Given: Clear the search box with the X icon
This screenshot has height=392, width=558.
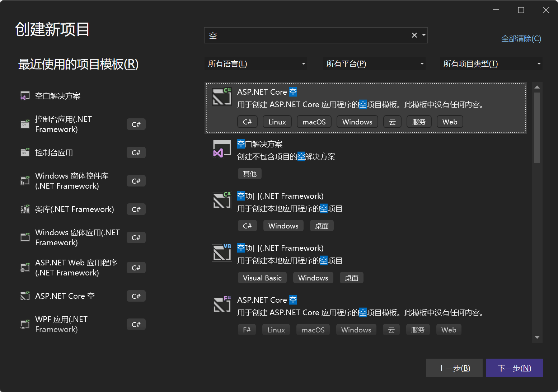Looking at the screenshot, I should (x=414, y=35).
